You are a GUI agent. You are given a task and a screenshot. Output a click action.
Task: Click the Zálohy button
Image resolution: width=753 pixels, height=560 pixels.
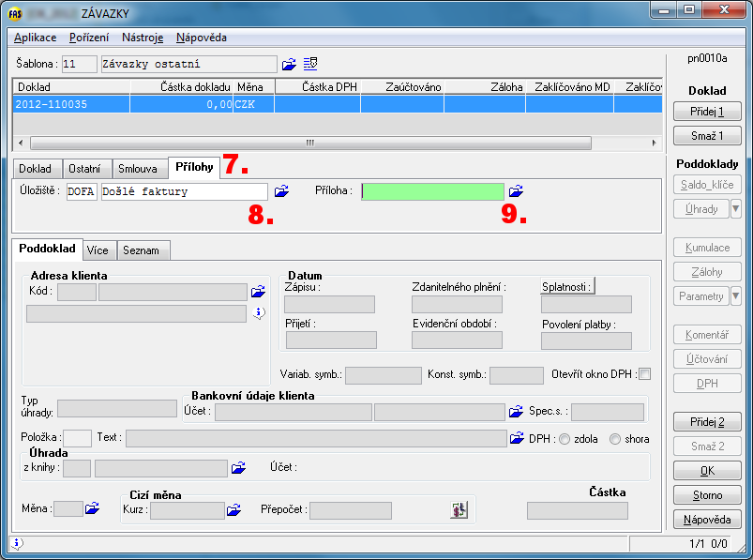707,272
